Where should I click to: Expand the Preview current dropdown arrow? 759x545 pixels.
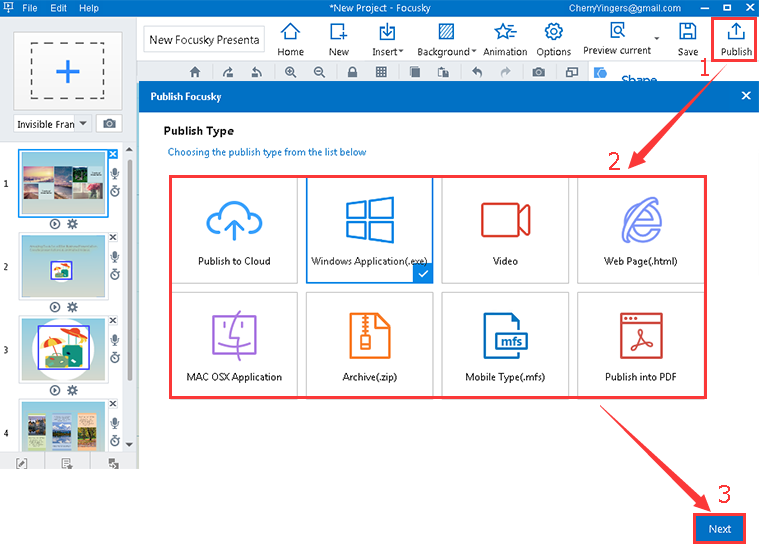(657, 38)
